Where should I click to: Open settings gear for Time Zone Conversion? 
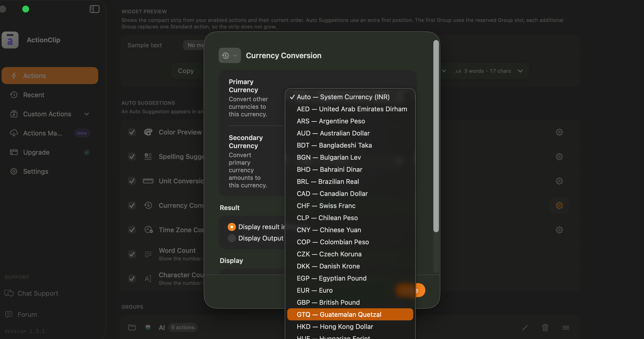559,230
